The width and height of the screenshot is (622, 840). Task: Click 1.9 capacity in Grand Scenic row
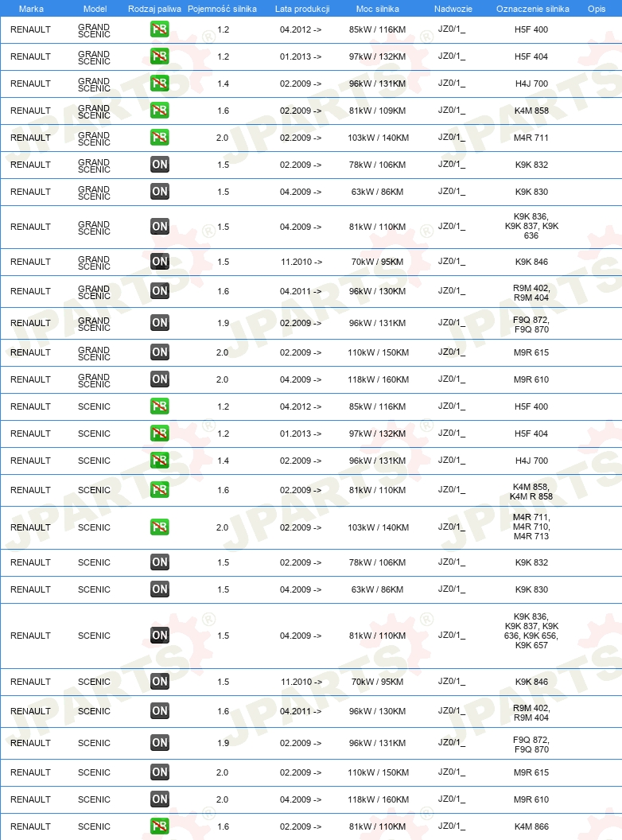pyautogui.click(x=224, y=323)
